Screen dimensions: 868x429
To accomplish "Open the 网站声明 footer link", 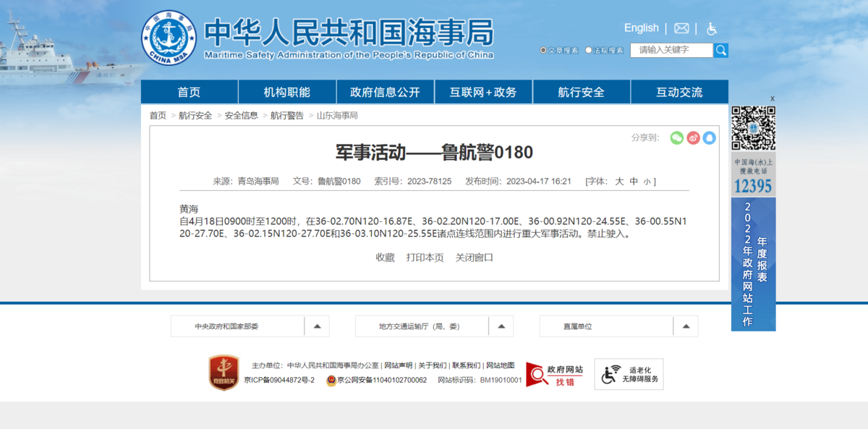I will pos(399,365).
